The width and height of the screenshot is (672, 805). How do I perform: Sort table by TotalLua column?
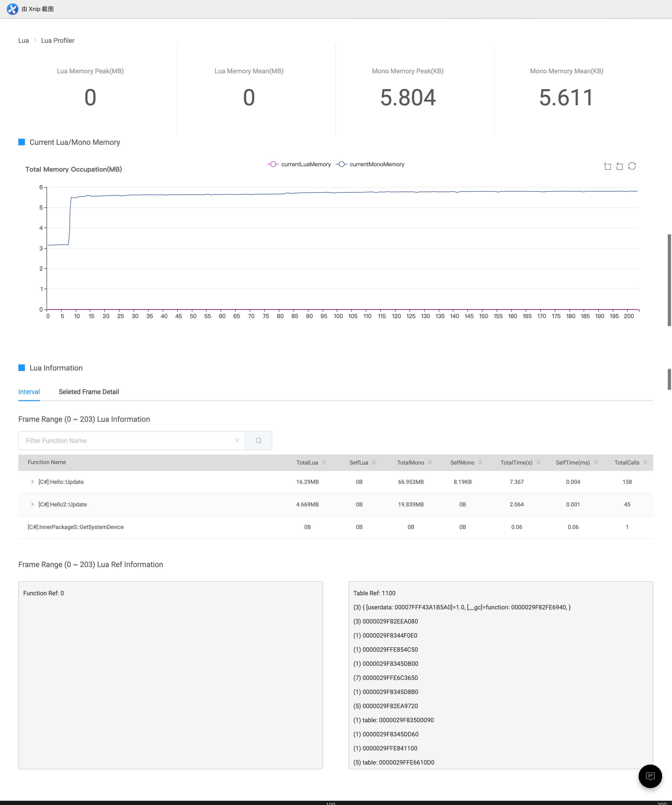click(324, 462)
